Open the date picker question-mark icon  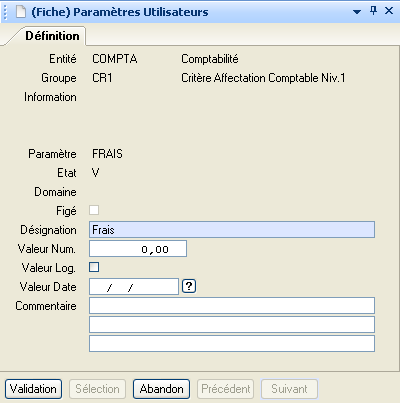click(189, 286)
